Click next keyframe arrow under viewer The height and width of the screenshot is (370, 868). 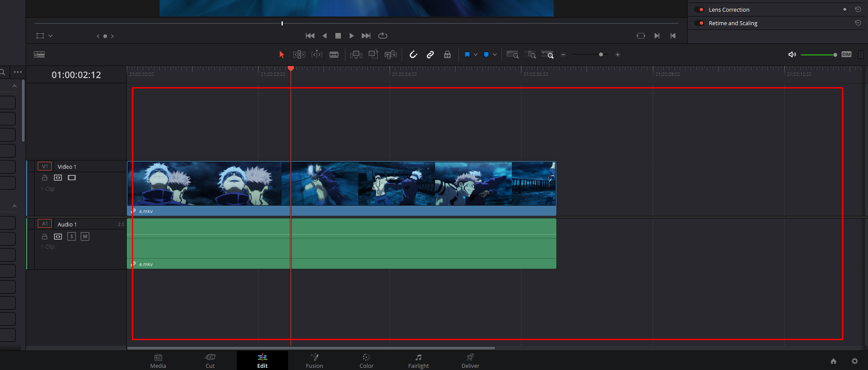[x=112, y=36]
